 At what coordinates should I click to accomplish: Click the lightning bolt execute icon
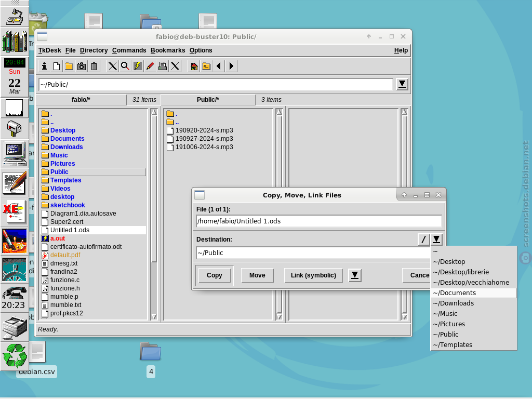137,66
